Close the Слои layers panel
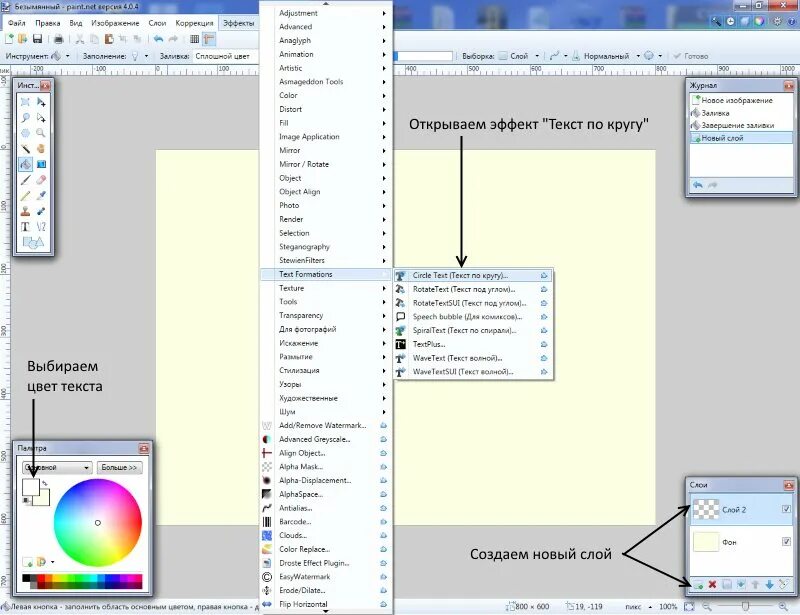Image resolution: width=800 pixels, height=615 pixels. pos(788,485)
